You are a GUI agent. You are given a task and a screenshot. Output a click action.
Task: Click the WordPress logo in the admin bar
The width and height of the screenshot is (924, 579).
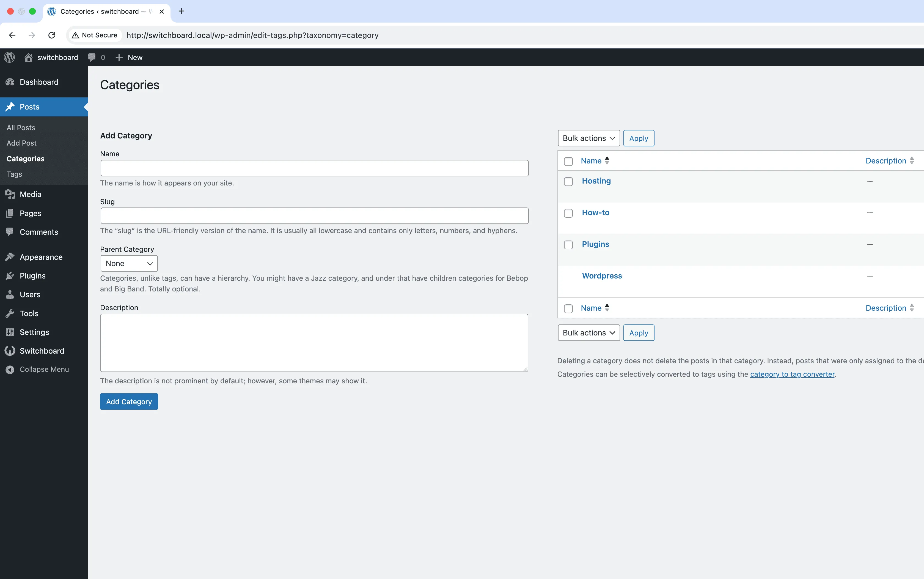point(10,57)
